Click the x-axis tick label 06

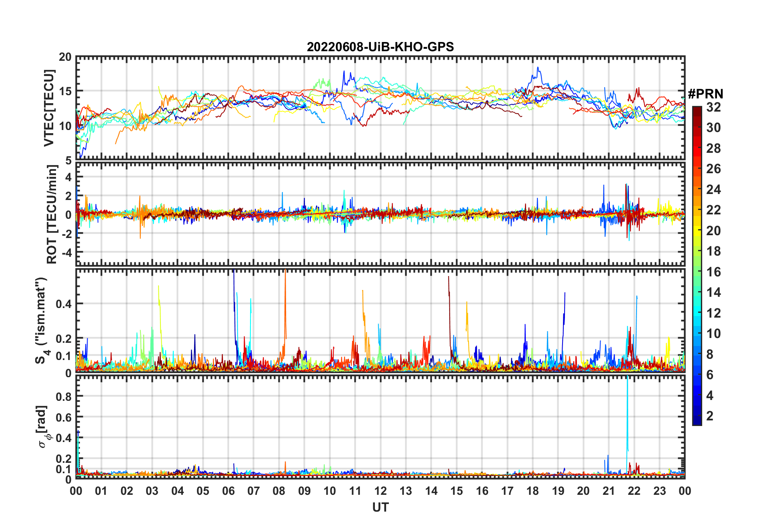point(228,491)
